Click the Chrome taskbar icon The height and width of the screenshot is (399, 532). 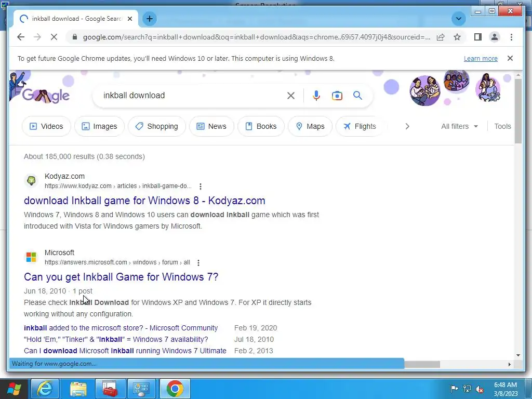point(175,389)
